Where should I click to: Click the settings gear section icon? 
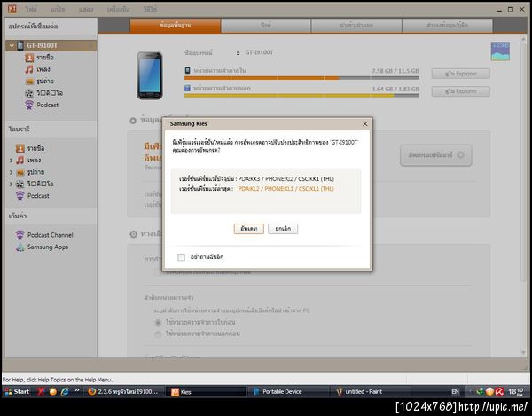[133, 234]
